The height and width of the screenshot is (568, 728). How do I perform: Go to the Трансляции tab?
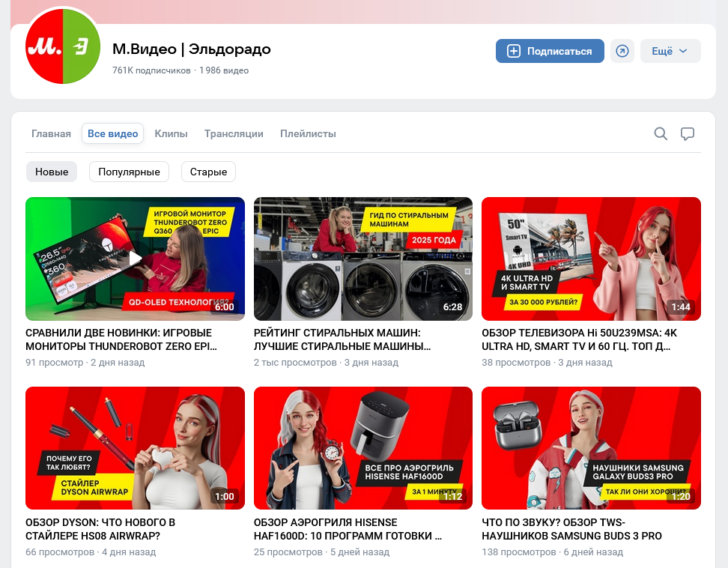point(234,133)
